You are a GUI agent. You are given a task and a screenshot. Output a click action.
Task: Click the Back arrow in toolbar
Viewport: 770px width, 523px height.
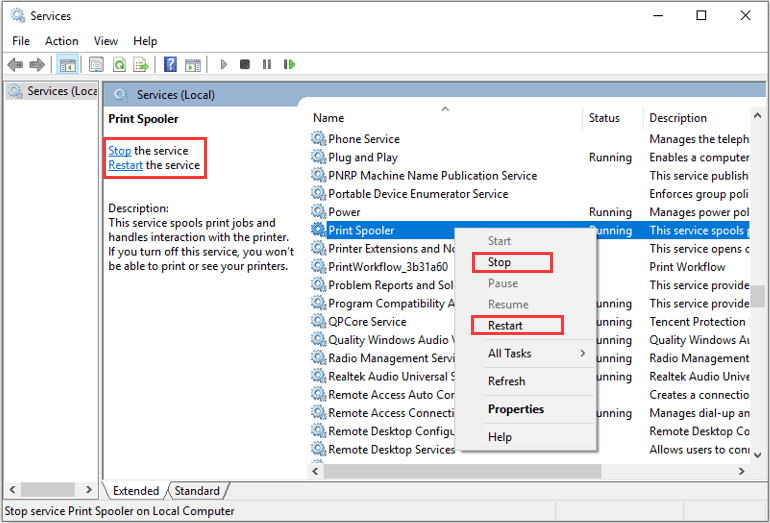(x=15, y=65)
